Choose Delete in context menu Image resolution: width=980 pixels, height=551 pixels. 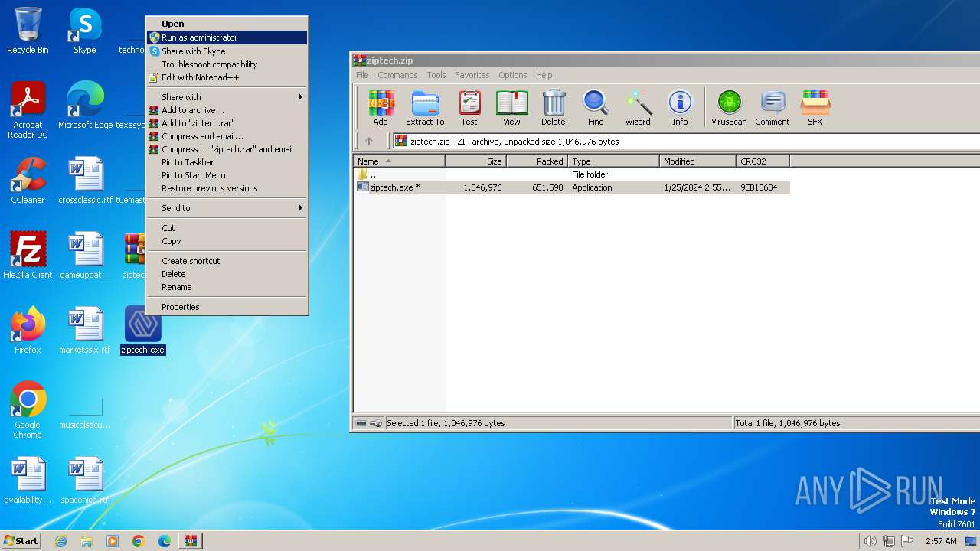[227, 274]
